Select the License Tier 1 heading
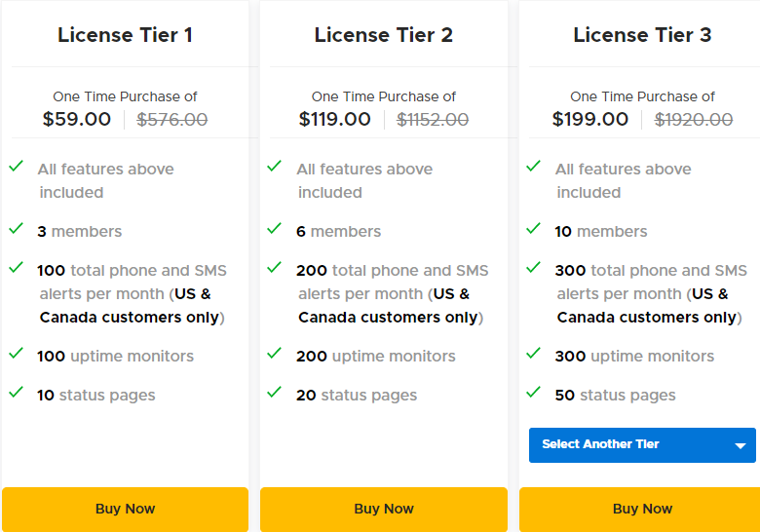This screenshot has height=532, width=760. (x=125, y=35)
